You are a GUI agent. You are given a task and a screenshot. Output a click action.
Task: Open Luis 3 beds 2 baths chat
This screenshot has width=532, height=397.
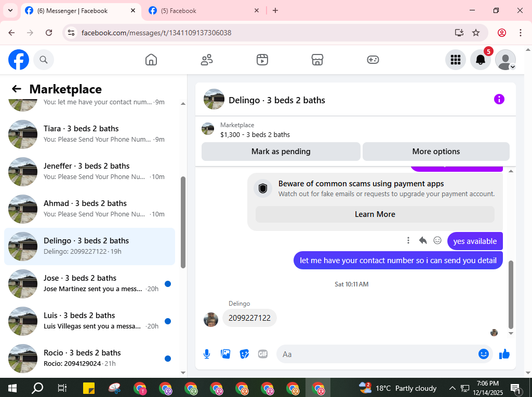(x=89, y=321)
